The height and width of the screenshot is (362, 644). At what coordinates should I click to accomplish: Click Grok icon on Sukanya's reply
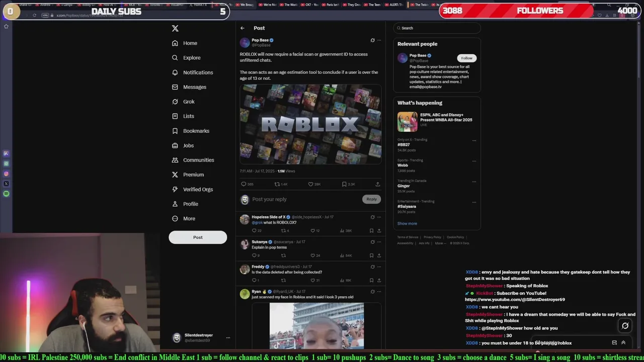tap(372, 242)
